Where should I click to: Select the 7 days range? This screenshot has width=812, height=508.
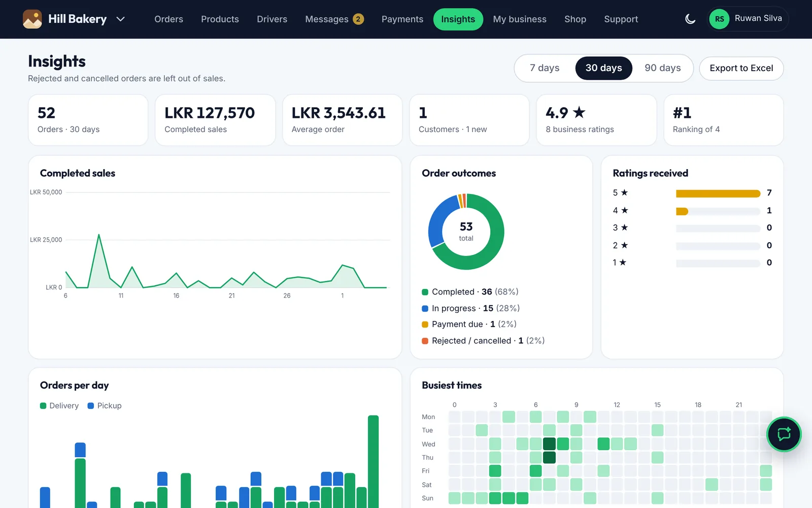click(x=545, y=68)
